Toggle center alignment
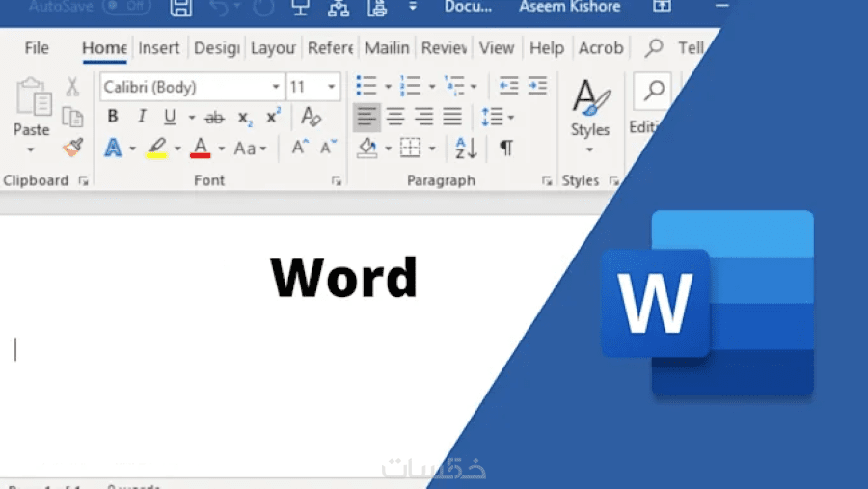Viewport: 868px width, 489px height. click(x=394, y=117)
